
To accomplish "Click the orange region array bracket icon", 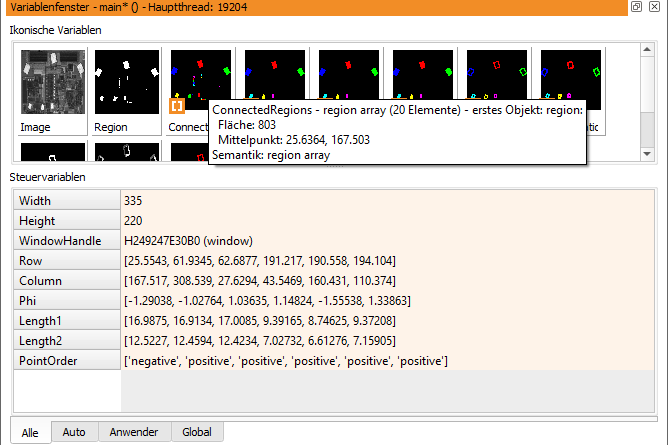I will [x=177, y=106].
